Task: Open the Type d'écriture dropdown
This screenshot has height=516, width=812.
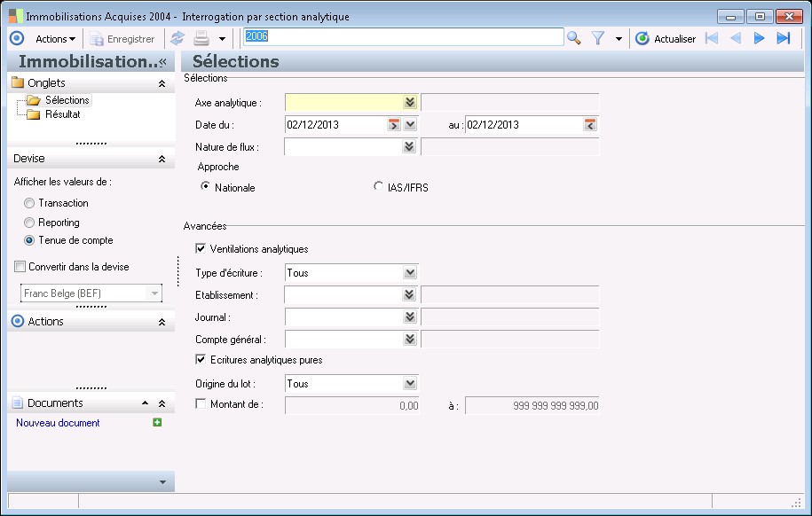Action: (409, 273)
